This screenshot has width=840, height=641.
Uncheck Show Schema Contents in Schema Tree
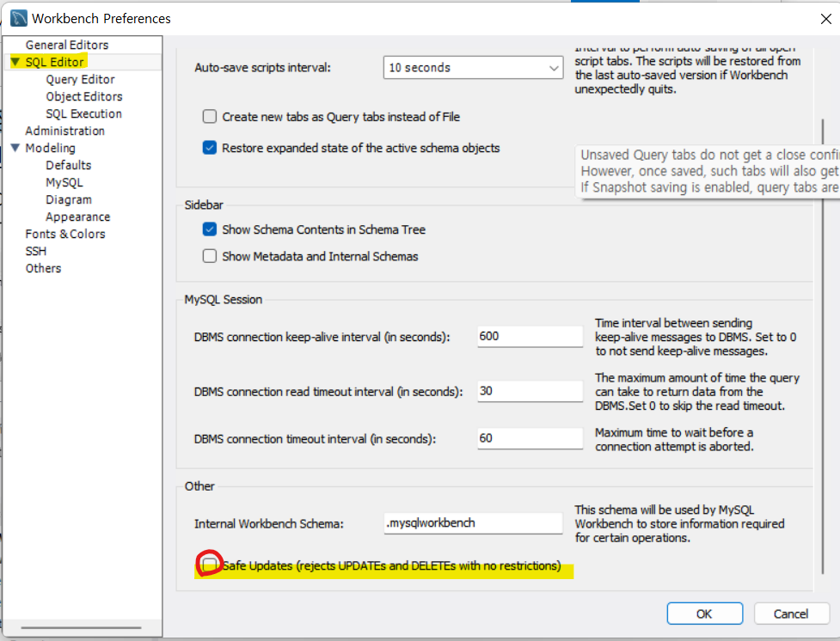pyautogui.click(x=210, y=229)
